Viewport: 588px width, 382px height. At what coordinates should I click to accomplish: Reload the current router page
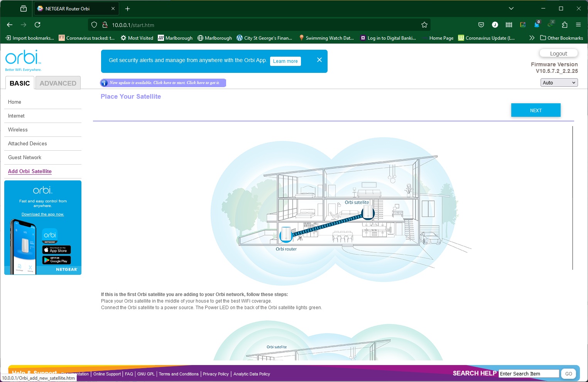[37, 25]
